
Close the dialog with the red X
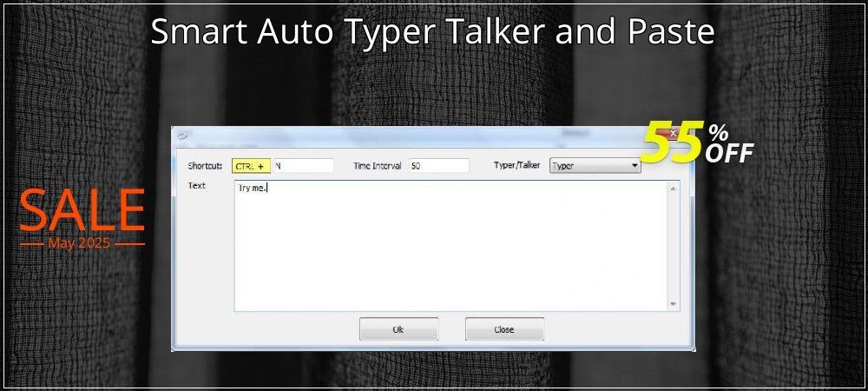[674, 134]
